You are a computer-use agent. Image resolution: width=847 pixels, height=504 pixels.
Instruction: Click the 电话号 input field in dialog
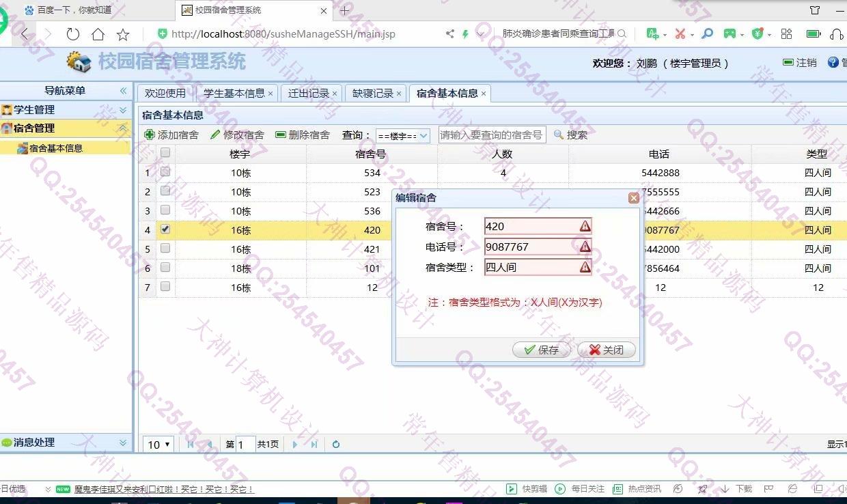[531, 247]
